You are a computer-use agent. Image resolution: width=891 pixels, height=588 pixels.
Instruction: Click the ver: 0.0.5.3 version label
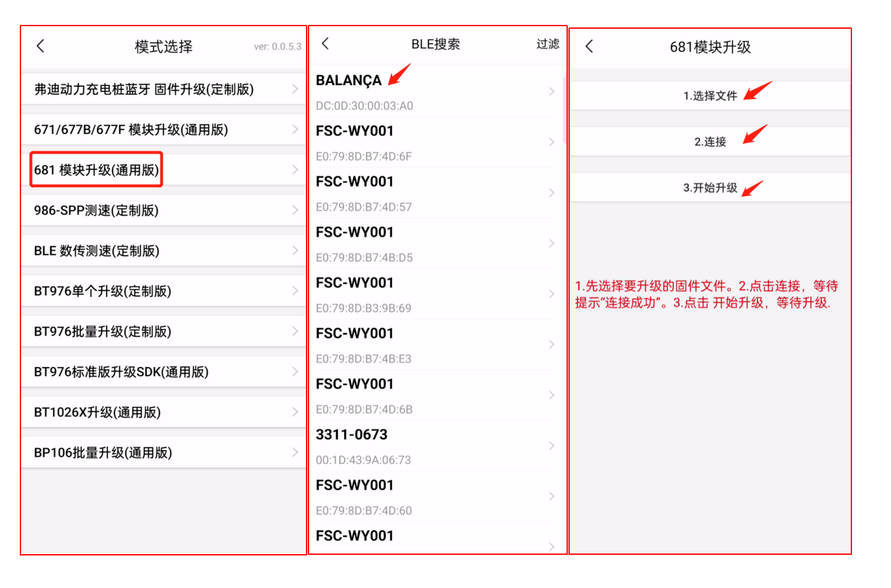(x=278, y=46)
